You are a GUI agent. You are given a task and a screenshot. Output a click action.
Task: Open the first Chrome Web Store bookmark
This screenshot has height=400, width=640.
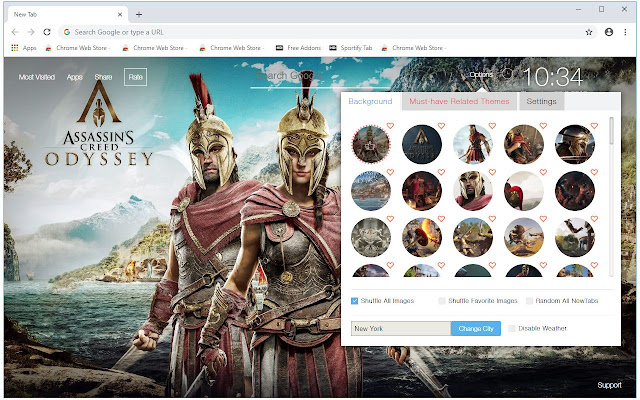(x=78, y=48)
